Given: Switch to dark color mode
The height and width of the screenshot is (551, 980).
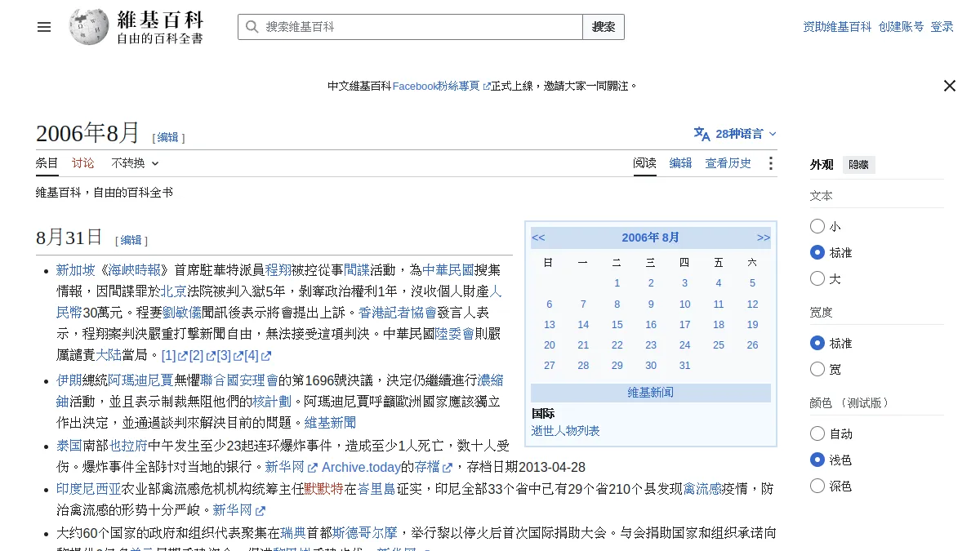Looking at the screenshot, I should pyautogui.click(x=817, y=486).
